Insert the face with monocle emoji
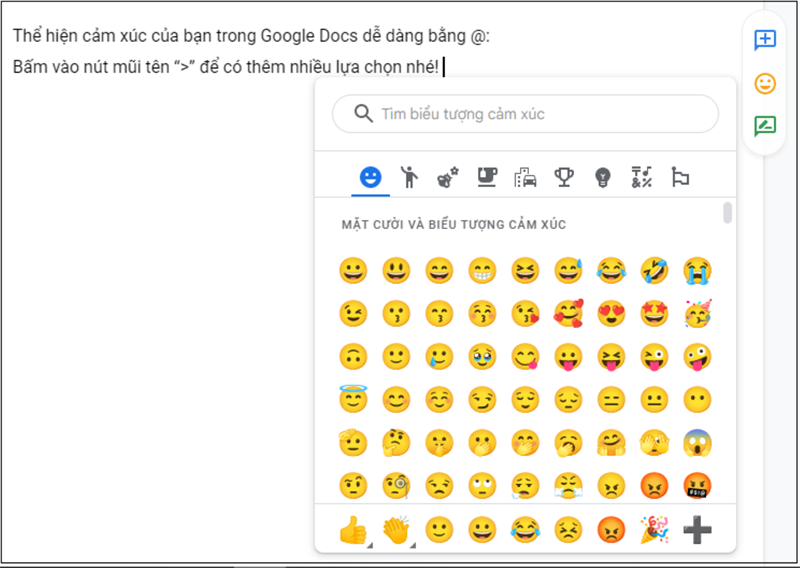Screen dimensions: 800x568 (396, 485)
